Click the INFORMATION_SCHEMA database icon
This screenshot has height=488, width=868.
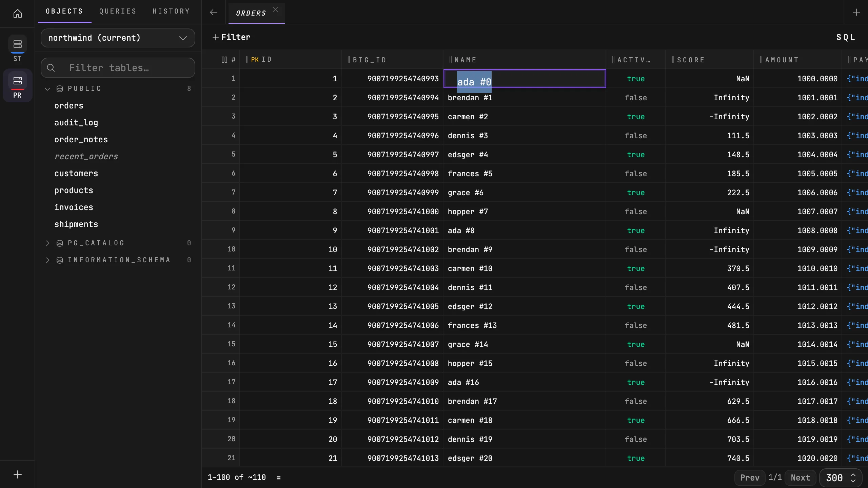pos(60,260)
